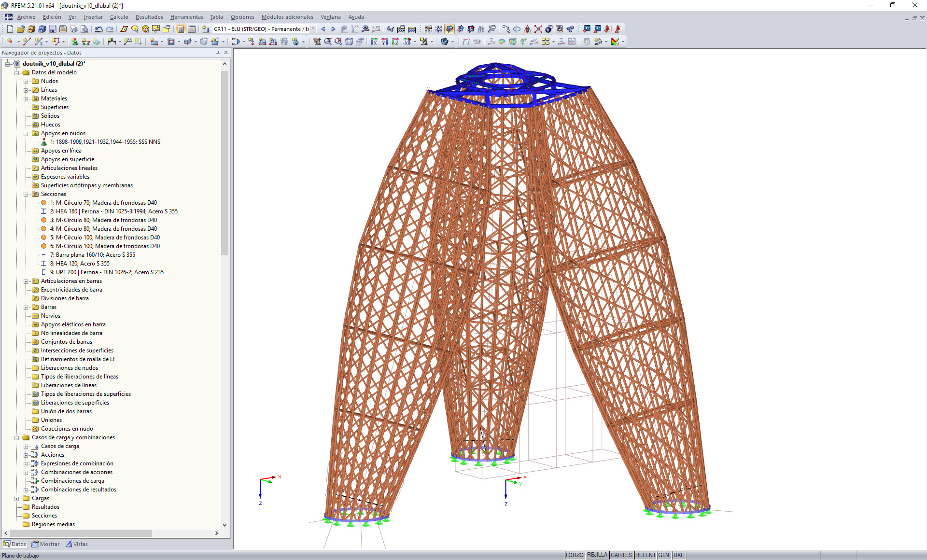927x560 pixels.
Task: Open the Cálculo menu
Action: [x=119, y=17]
